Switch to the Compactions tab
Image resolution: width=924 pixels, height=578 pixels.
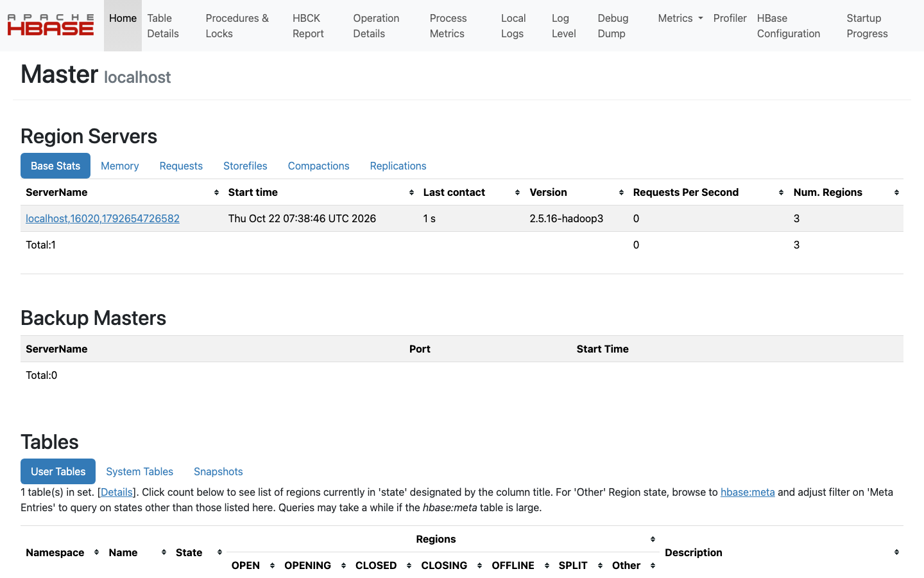point(318,166)
